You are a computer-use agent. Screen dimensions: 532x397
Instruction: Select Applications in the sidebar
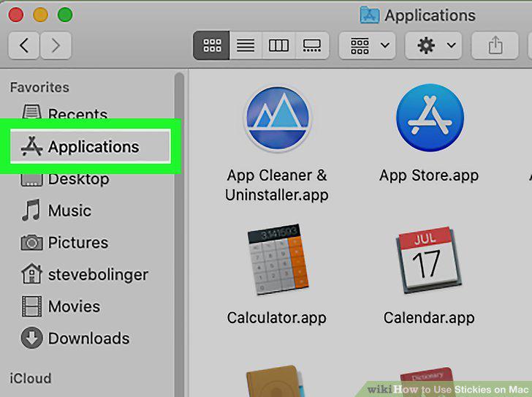pyautogui.click(x=91, y=146)
